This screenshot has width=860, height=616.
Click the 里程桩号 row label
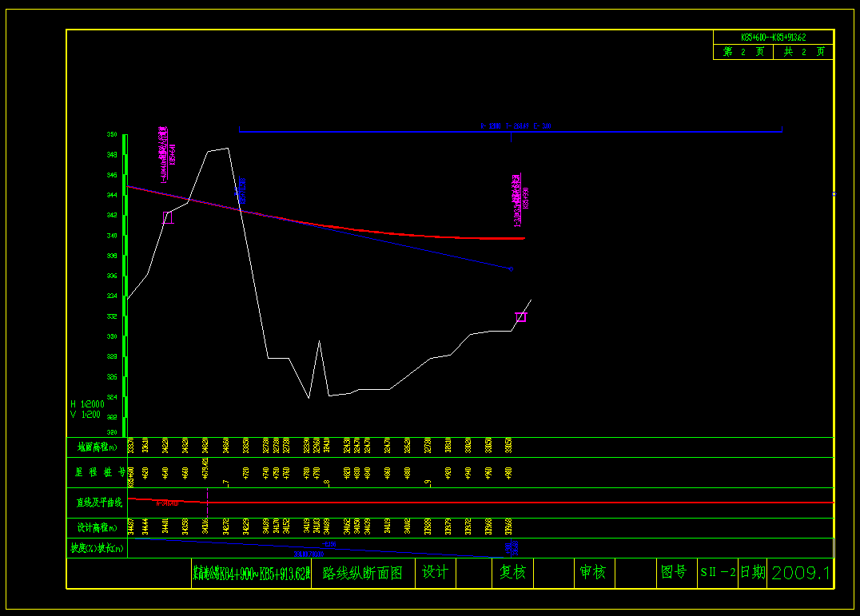click(x=97, y=472)
